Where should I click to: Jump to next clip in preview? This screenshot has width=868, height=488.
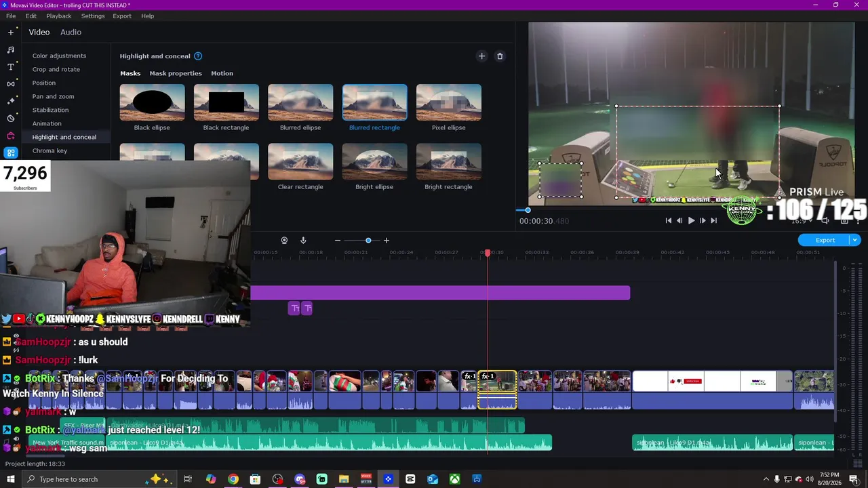tap(713, 220)
